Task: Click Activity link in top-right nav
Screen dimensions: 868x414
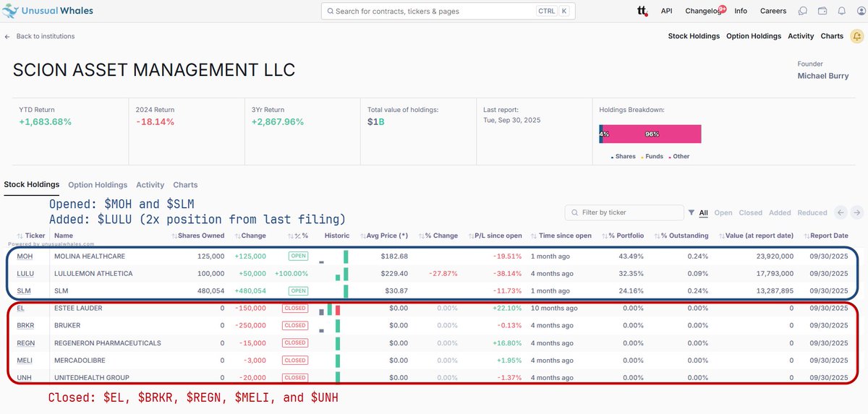Action: pyautogui.click(x=801, y=36)
